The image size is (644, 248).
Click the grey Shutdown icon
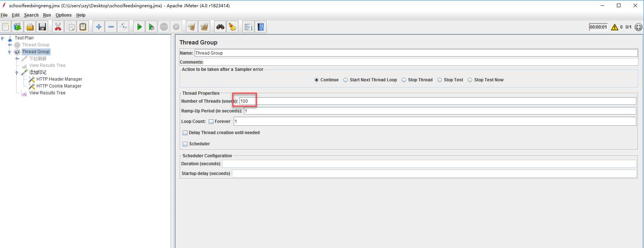pos(176,27)
